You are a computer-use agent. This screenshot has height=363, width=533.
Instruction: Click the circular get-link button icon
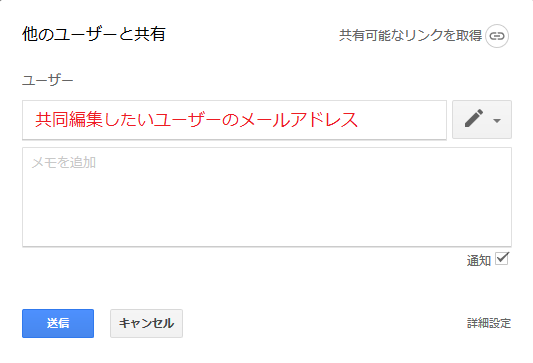pos(497,36)
